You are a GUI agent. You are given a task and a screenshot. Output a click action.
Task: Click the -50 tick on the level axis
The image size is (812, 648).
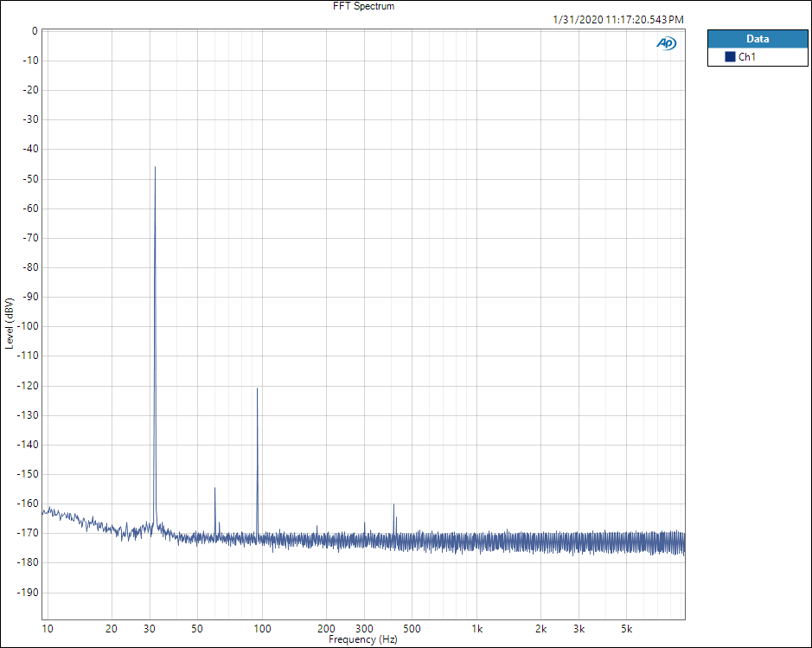coord(30,179)
